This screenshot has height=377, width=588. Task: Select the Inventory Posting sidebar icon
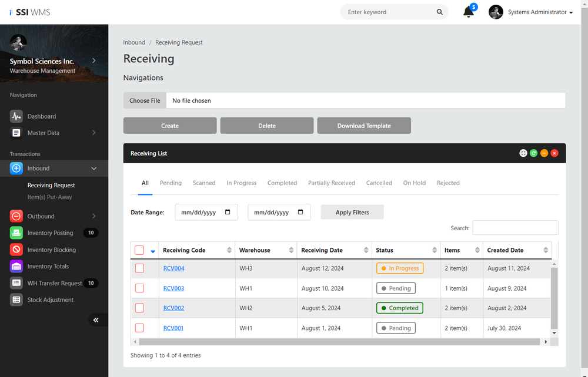(16, 233)
